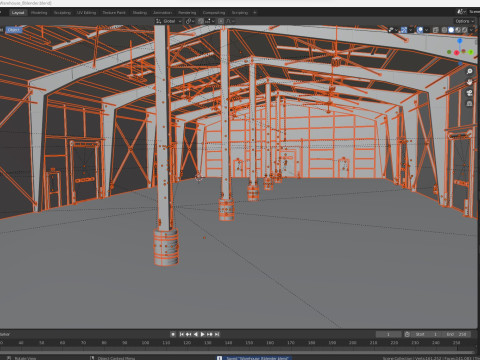Play the animation forward
The height and width of the screenshot is (360, 480).
203,334
